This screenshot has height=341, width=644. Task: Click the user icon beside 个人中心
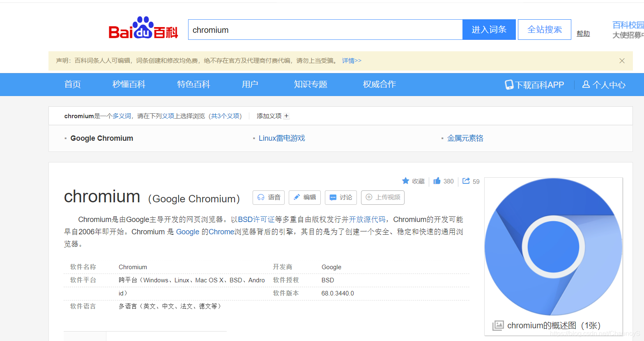[586, 84]
